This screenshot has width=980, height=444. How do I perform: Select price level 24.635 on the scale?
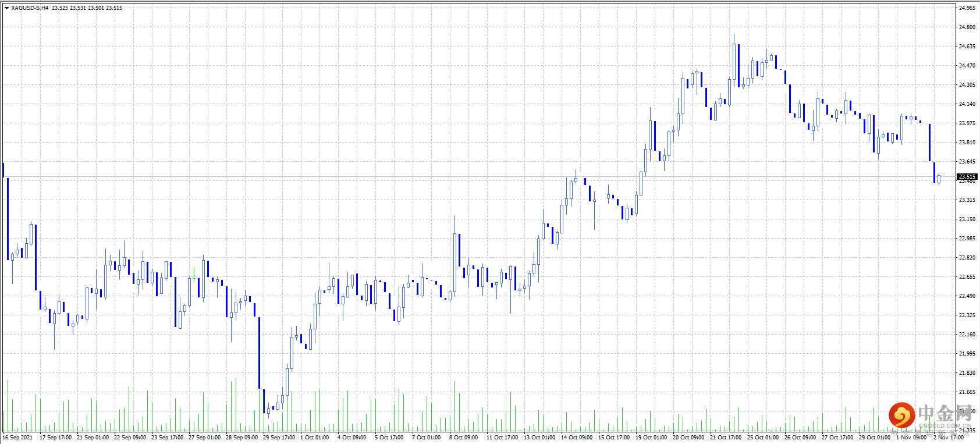(967, 47)
